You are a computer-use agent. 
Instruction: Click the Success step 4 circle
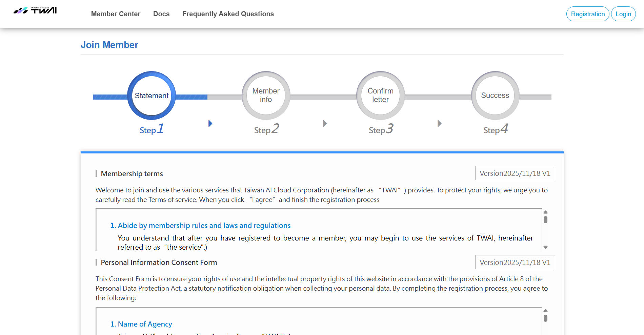click(495, 96)
